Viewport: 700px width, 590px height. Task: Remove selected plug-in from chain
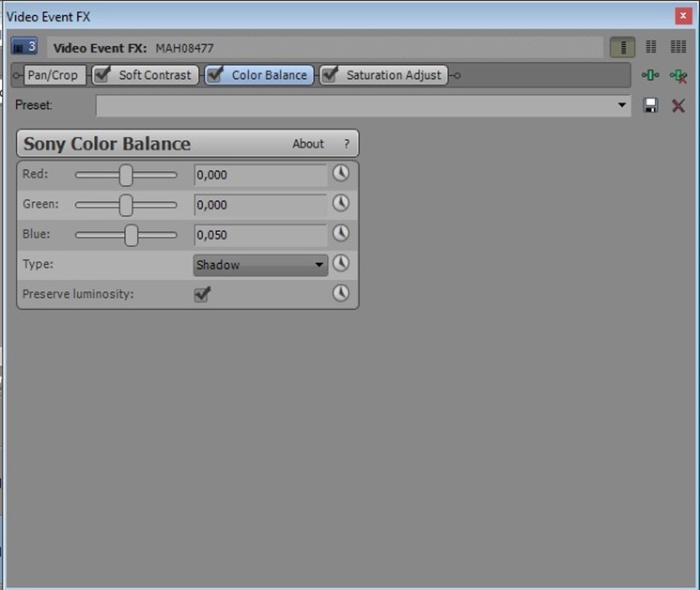[x=678, y=76]
